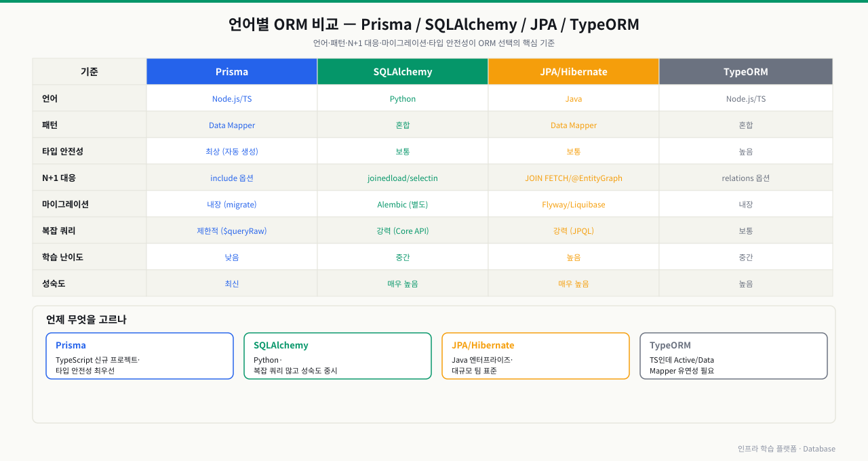Click the Alembic (별도) cell
The image size is (868, 461).
point(403,204)
